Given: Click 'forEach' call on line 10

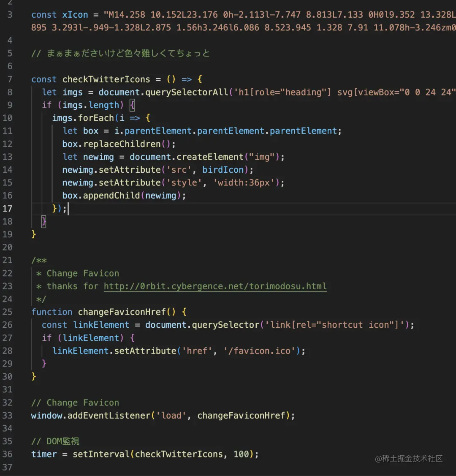Looking at the screenshot, I should (96, 118).
